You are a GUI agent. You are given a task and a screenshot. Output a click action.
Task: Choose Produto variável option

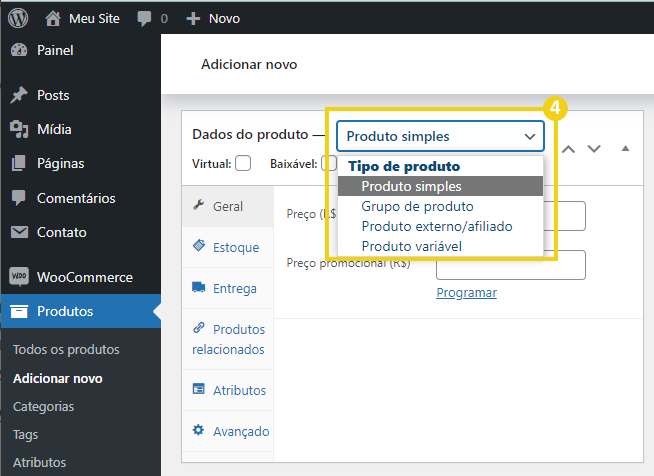[x=440, y=246]
